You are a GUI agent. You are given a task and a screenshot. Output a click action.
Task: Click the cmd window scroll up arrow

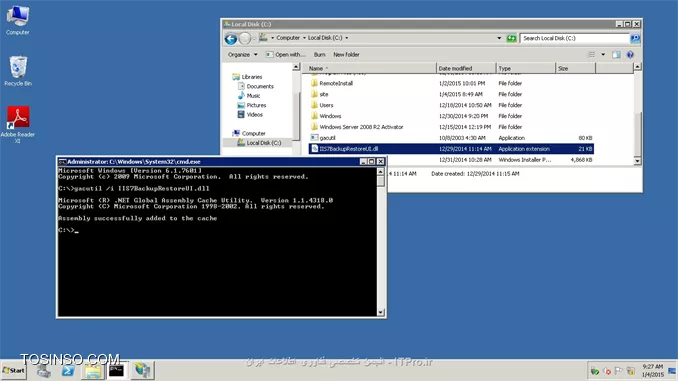click(x=381, y=172)
